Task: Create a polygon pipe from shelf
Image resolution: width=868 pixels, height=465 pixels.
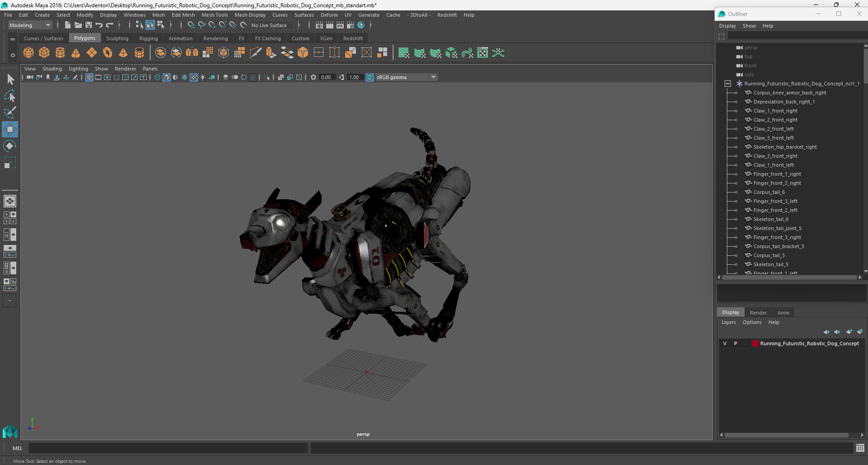Action: [139, 53]
